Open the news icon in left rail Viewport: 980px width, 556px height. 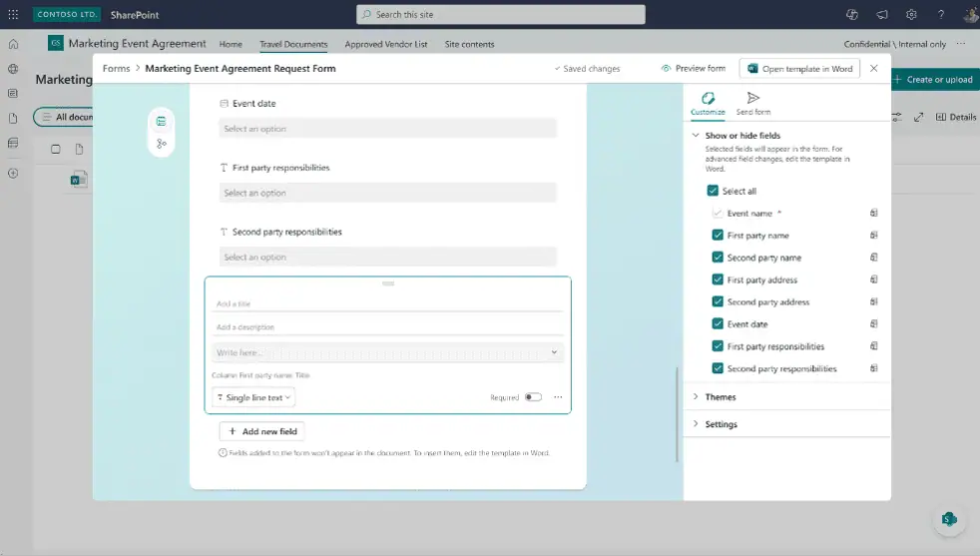[13, 93]
